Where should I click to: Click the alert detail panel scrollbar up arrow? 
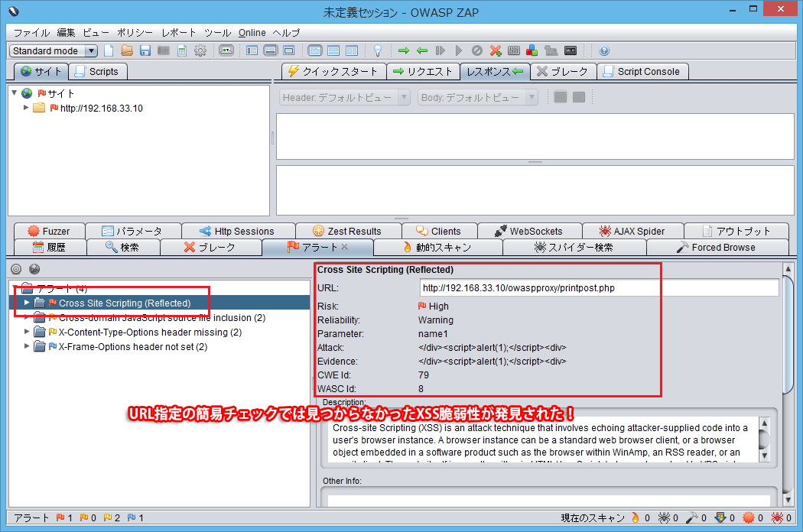coord(788,268)
